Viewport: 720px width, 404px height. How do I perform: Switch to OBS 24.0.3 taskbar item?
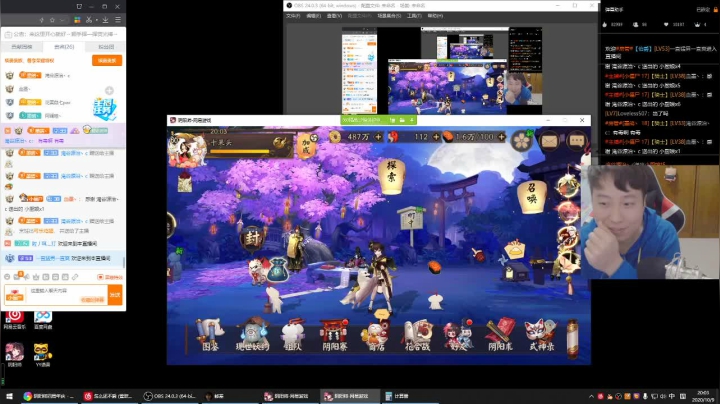[x=169, y=396]
